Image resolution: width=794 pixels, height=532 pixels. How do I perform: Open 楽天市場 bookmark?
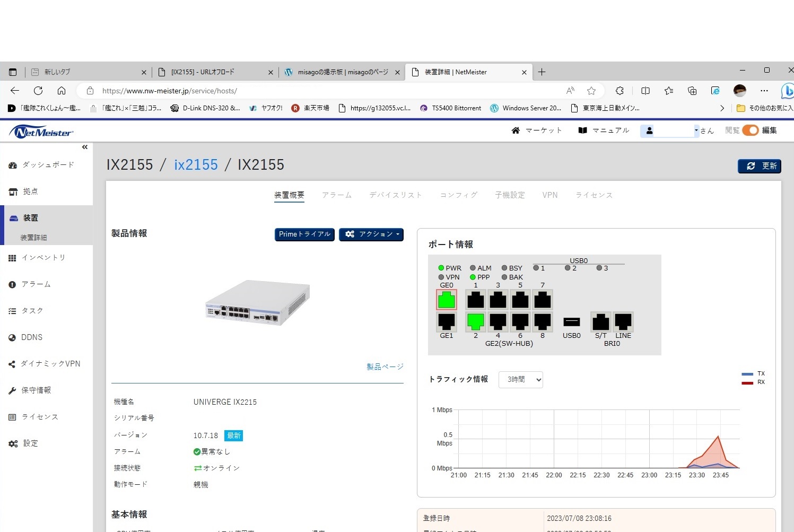pyautogui.click(x=311, y=108)
